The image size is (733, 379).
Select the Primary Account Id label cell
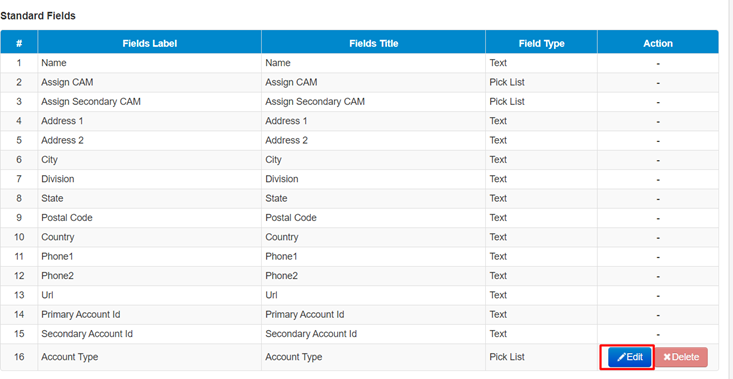coord(150,315)
